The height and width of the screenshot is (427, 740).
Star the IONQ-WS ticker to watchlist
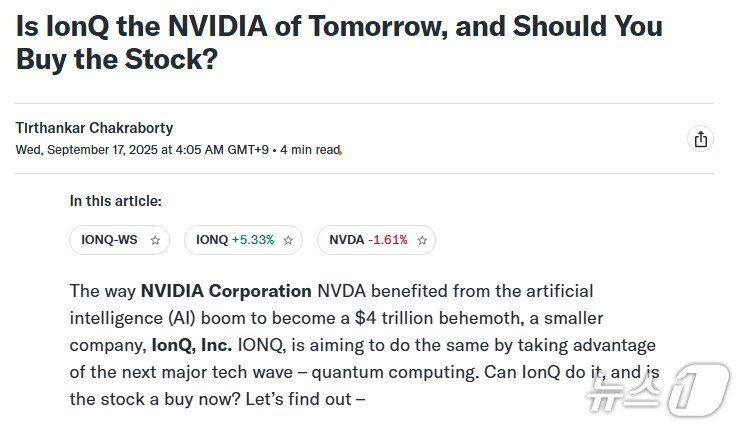[155, 240]
